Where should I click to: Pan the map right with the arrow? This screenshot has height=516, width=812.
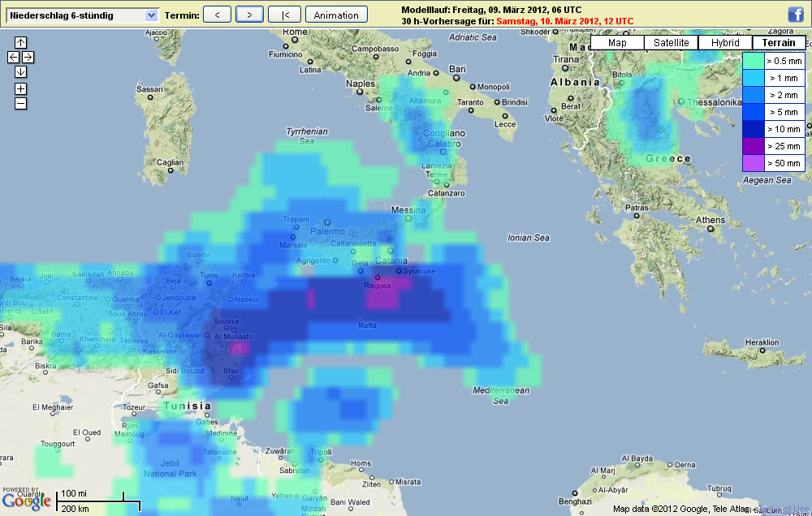coord(28,57)
